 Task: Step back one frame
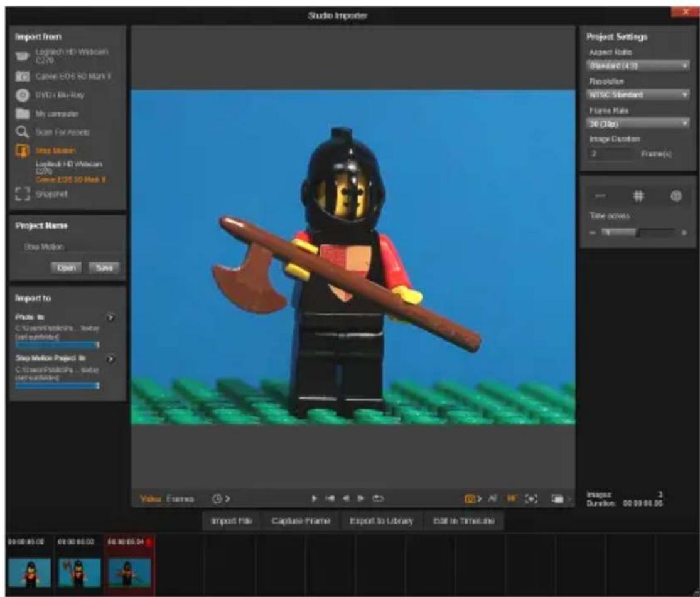pos(345,498)
